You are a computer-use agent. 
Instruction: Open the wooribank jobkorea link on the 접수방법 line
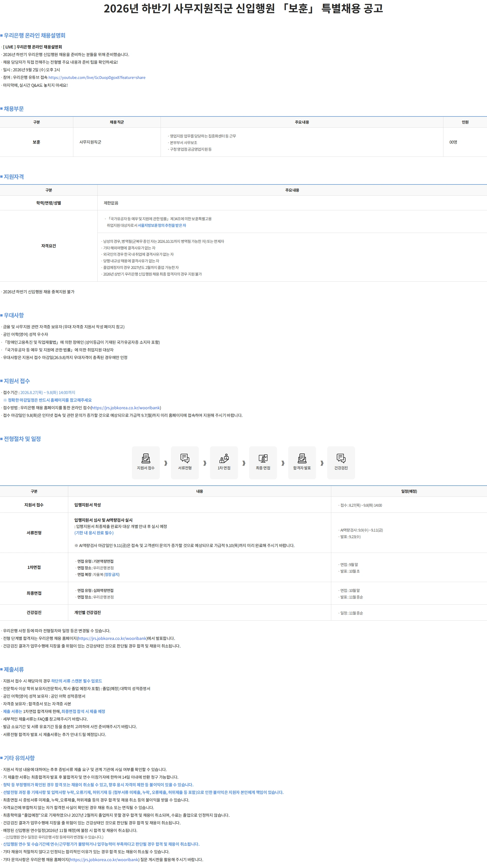tap(126, 408)
